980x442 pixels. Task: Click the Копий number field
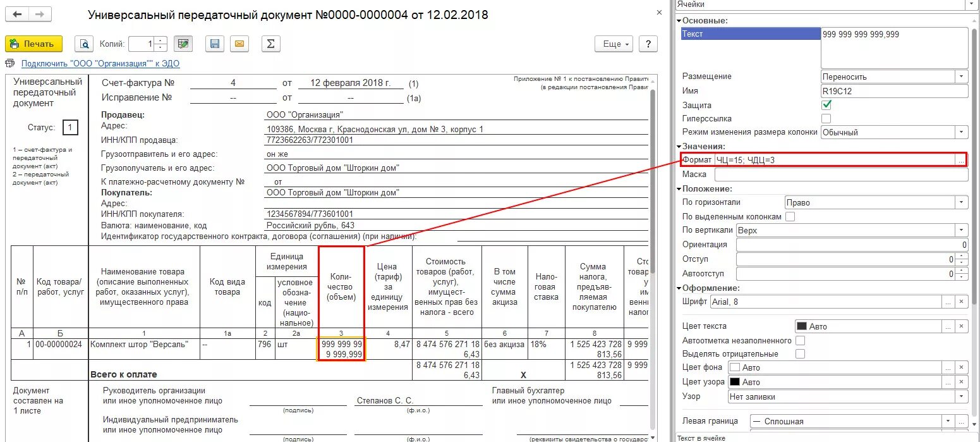coord(142,44)
